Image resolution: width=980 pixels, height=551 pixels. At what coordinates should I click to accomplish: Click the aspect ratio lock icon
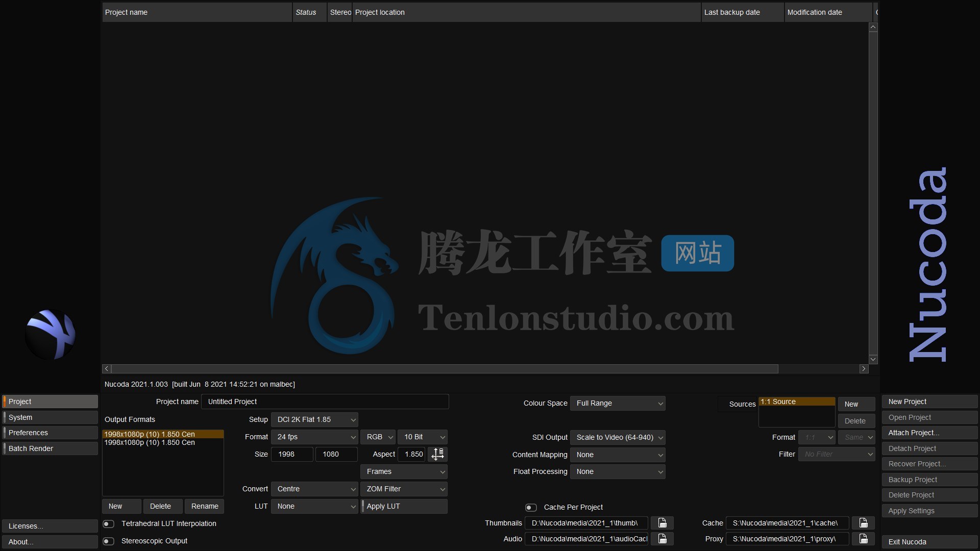tap(437, 454)
